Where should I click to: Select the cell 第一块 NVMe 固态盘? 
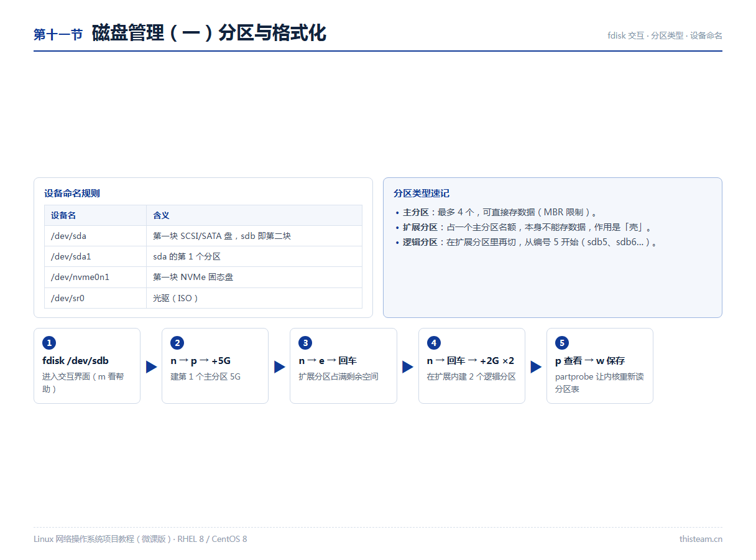[254, 277]
